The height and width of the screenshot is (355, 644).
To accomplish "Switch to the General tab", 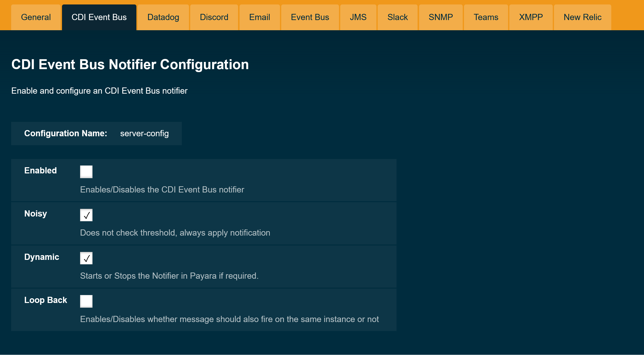I will tap(36, 17).
